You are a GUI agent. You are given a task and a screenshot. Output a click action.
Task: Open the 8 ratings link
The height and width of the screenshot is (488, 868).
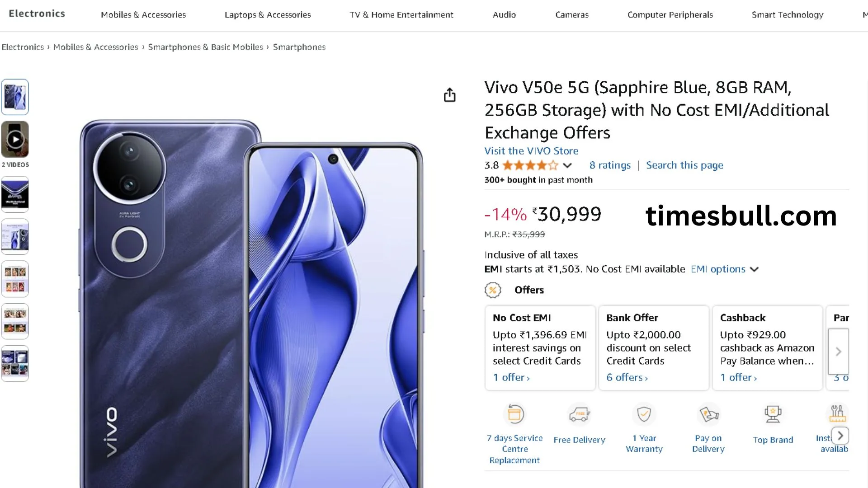[x=610, y=165]
